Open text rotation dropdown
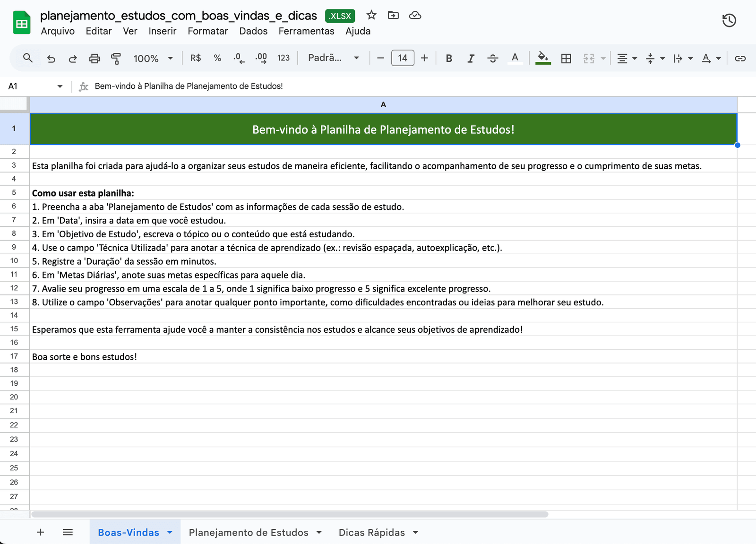 coord(712,58)
